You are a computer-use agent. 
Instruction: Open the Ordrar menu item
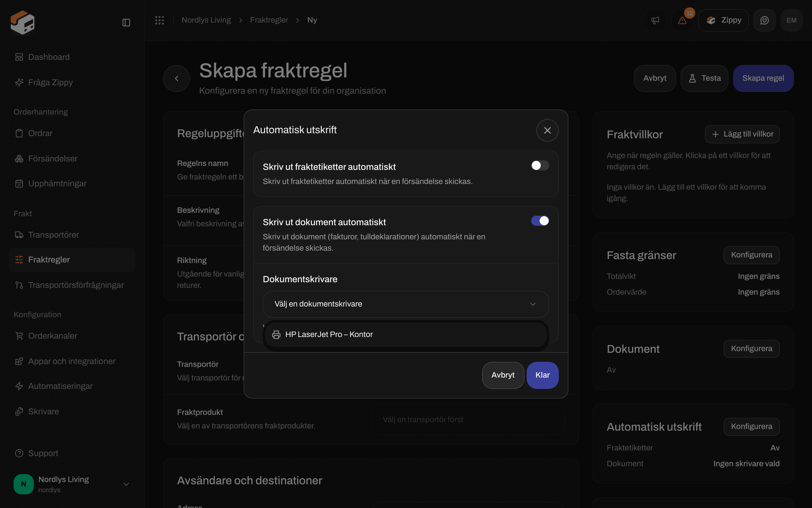pyautogui.click(x=72, y=133)
